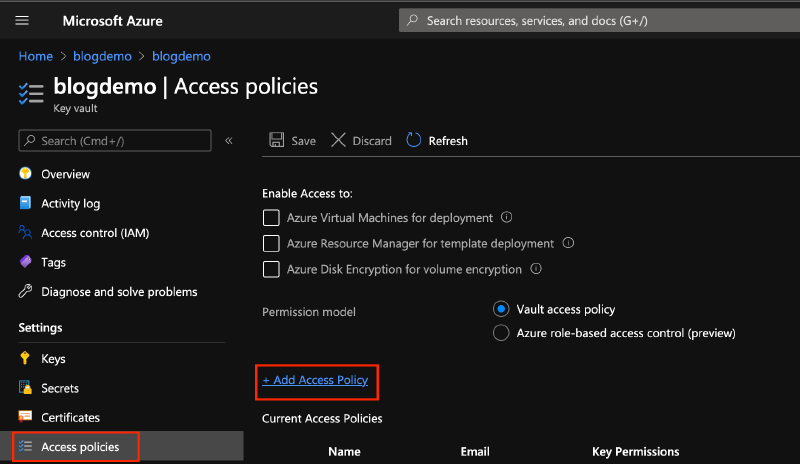Image resolution: width=800 pixels, height=464 pixels.
Task: Click the Access policies checklist icon in sidebar
Action: click(x=25, y=446)
